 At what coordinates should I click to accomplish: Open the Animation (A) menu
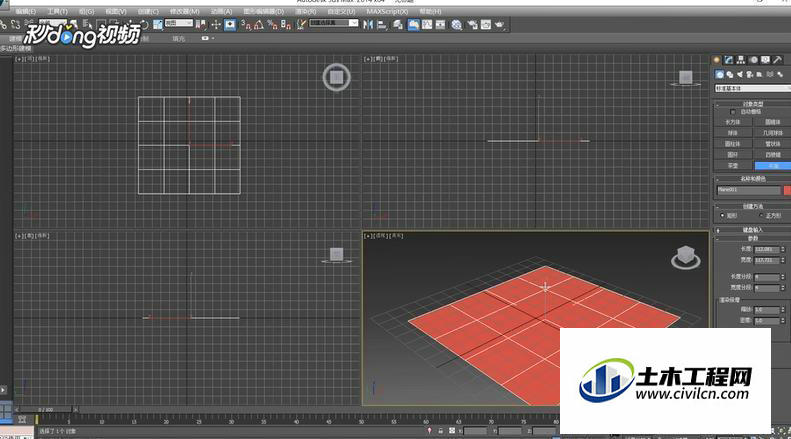click(221, 11)
